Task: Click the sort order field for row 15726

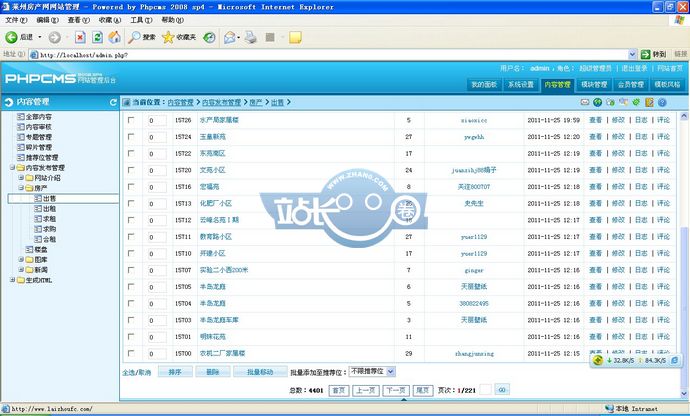Action: tap(157, 120)
